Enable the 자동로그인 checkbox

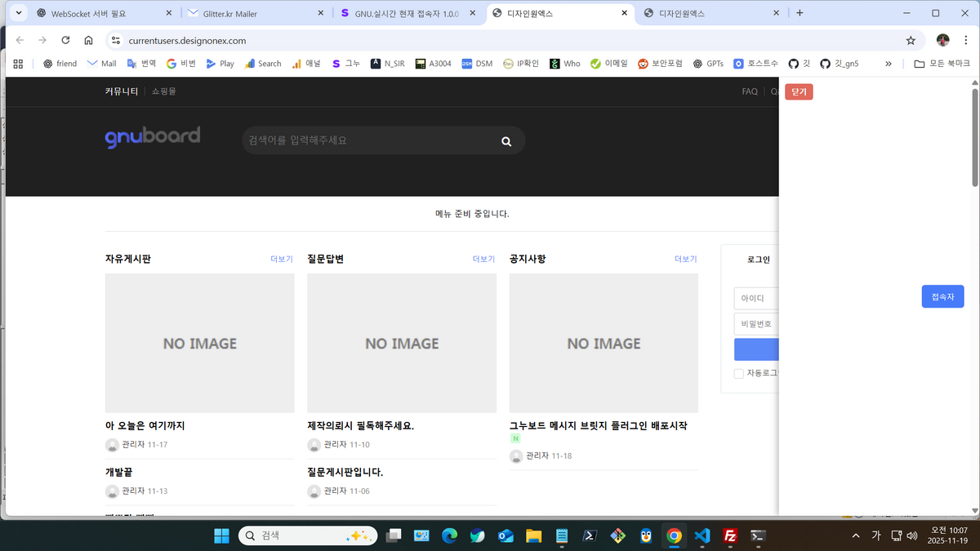click(739, 374)
